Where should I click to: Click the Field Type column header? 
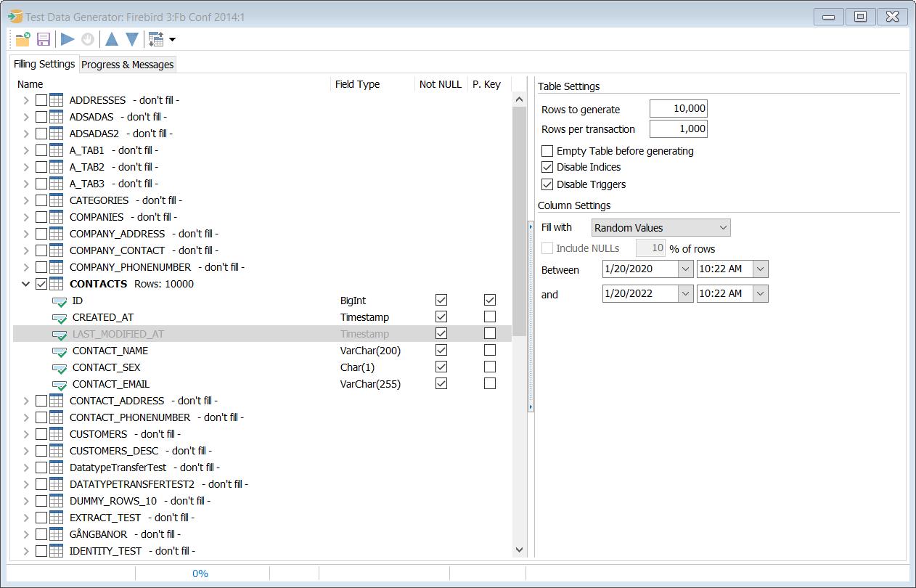coord(357,84)
